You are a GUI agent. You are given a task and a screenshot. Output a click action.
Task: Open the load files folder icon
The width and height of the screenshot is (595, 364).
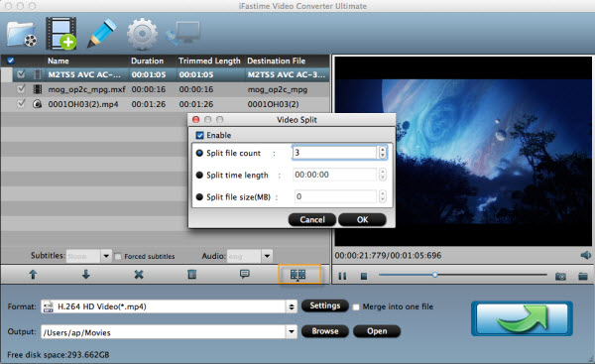pyautogui.click(x=22, y=34)
